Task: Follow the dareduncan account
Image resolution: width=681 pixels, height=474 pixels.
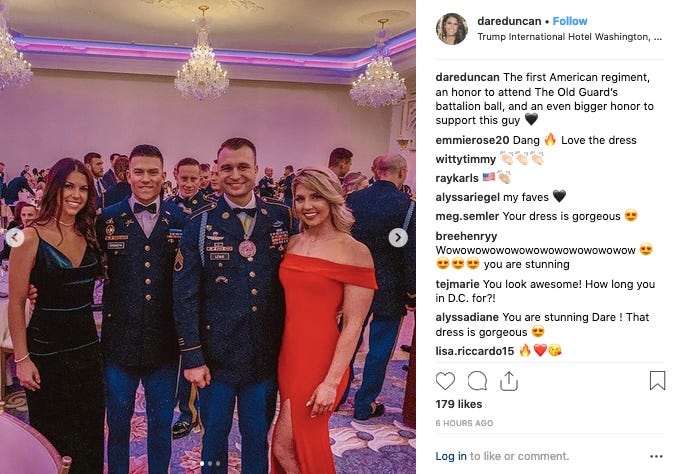Action: click(x=570, y=21)
